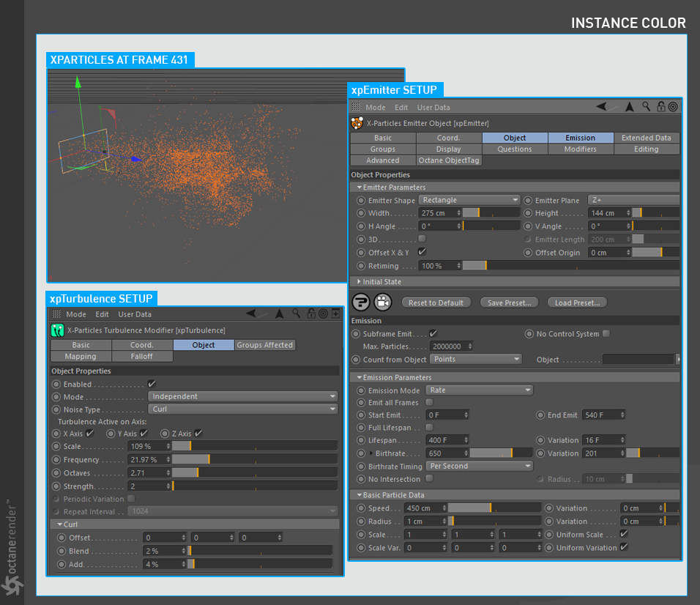Disable the Enabled checkbox in xpTurbulence
700x605 pixels.
(152, 384)
